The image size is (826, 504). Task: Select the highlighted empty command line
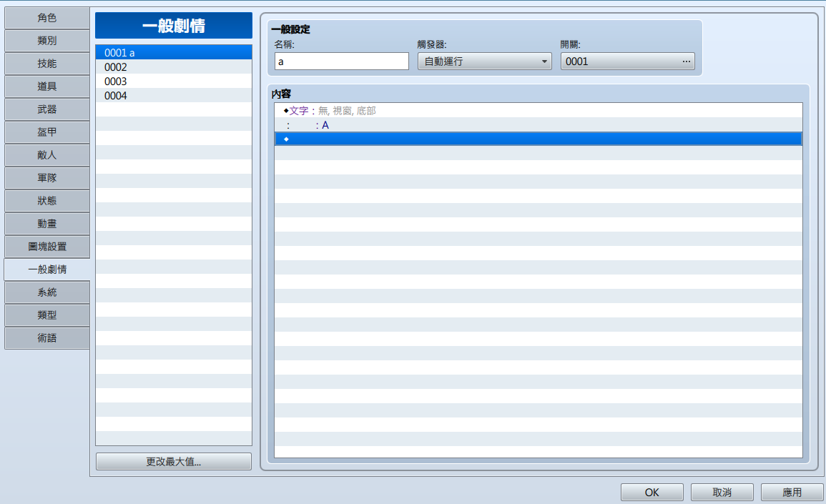point(539,139)
